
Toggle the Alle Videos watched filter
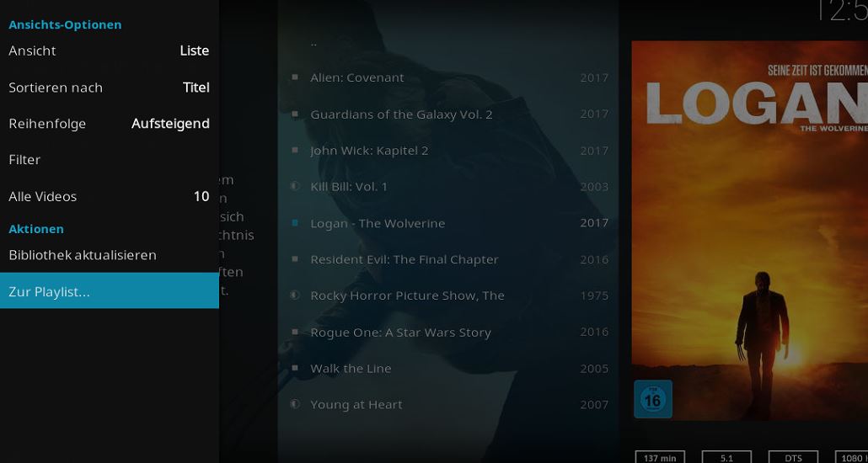click(x=110, y=196)
